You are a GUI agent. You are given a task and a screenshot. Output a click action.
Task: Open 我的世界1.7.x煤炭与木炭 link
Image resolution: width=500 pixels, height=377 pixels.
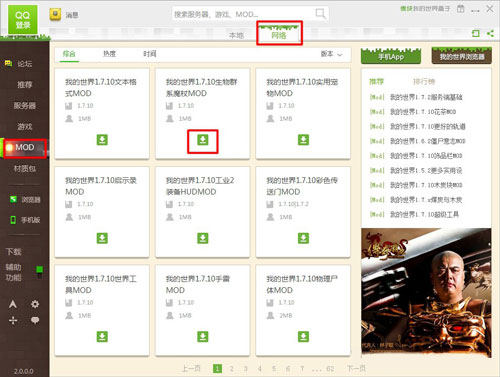click(x=426, y=200)
